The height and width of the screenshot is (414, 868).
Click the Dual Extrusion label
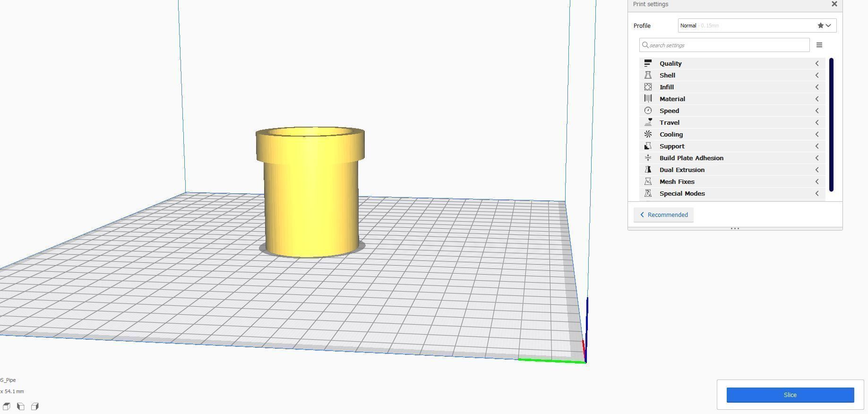tap(682, 170)
